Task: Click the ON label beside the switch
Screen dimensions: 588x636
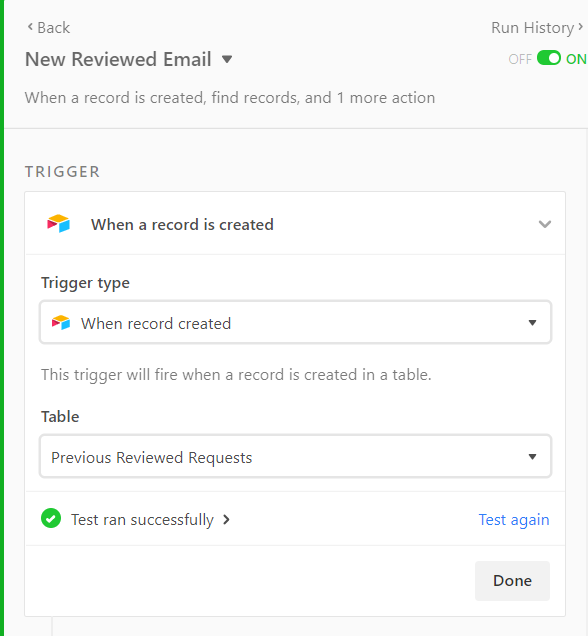Action: [x=576, y=59]
